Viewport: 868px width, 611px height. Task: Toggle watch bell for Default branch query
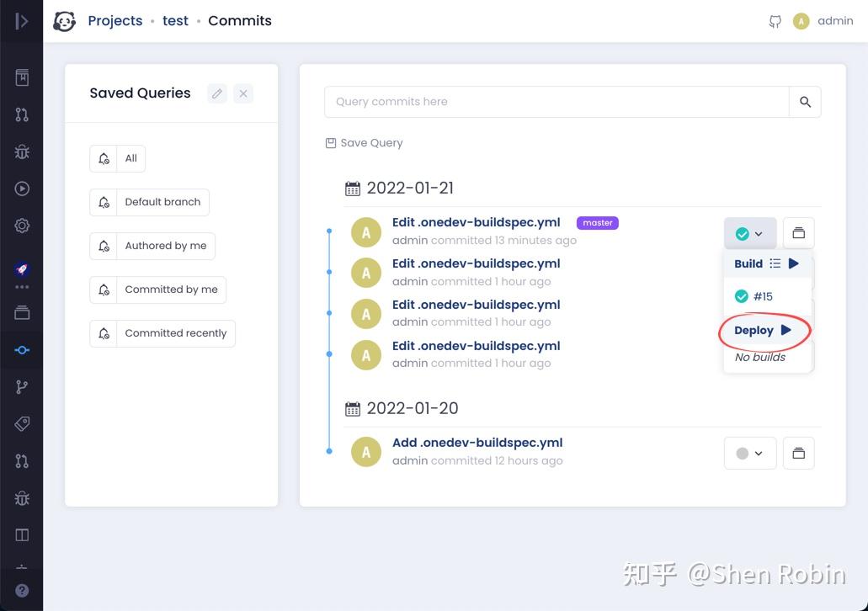click(104, 203)
